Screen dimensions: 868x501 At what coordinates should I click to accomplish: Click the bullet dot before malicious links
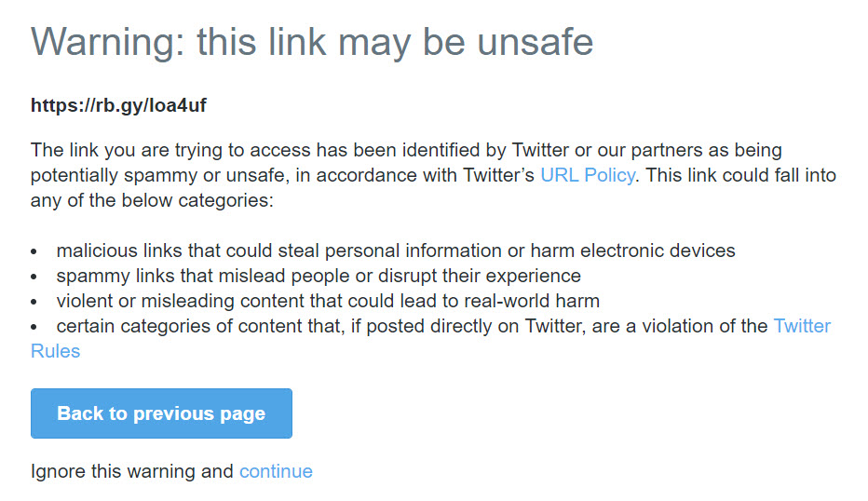tap(34, 251)
